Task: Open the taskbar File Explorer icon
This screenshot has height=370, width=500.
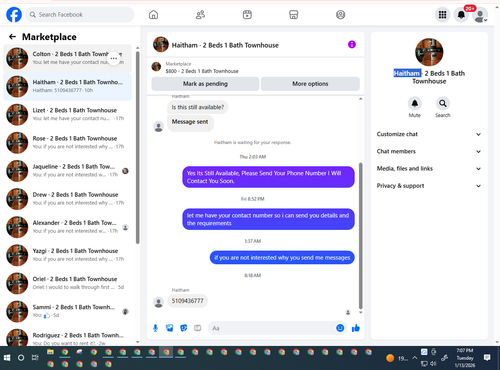Action: point(50,352)
